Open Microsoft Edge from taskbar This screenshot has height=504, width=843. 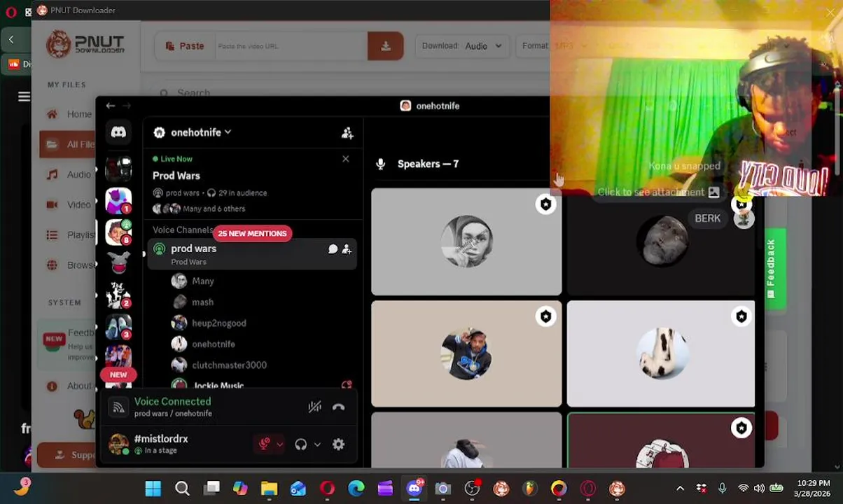[356, 489]
